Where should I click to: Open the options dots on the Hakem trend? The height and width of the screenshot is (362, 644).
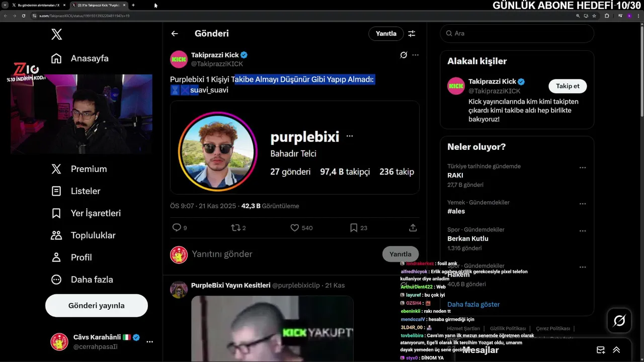pos(583,267)
